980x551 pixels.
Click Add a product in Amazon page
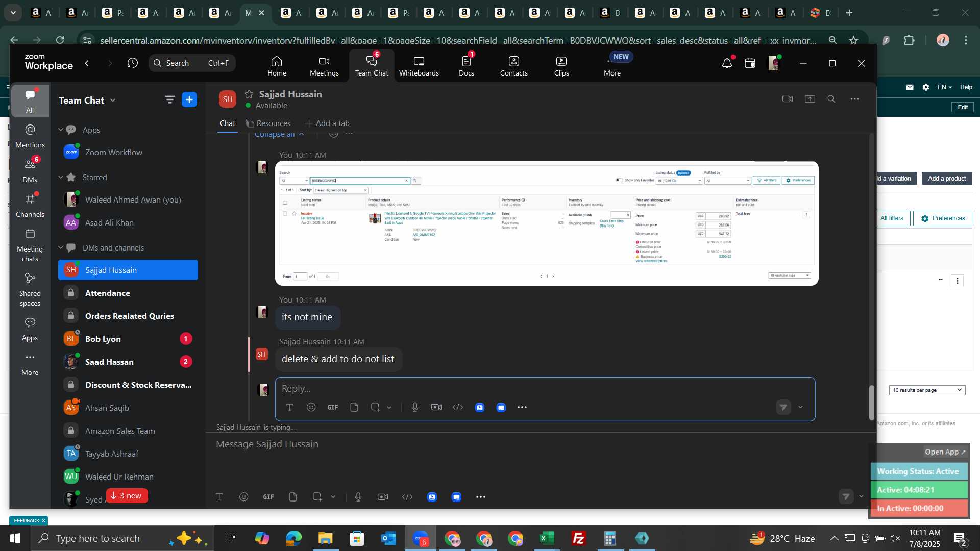(947, 179)
